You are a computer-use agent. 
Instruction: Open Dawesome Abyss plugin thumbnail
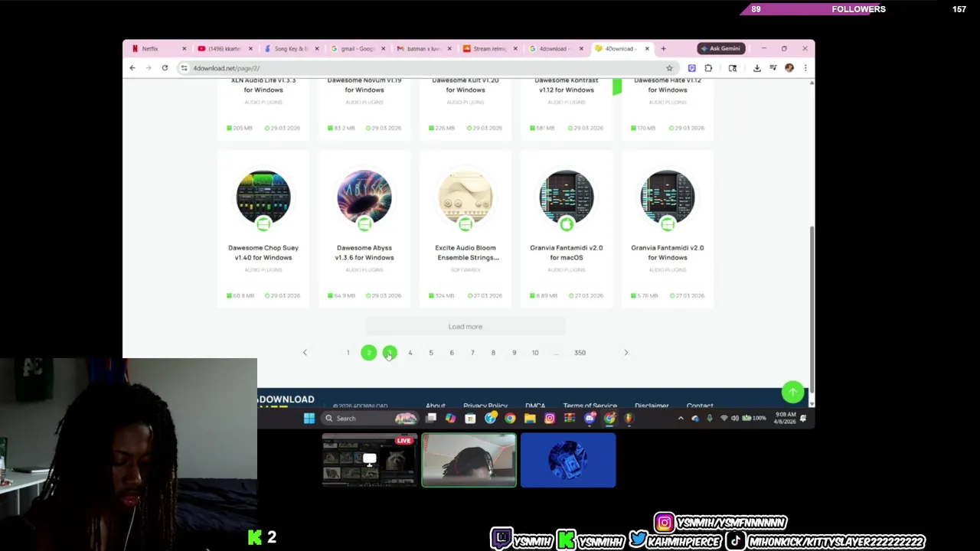364,197
